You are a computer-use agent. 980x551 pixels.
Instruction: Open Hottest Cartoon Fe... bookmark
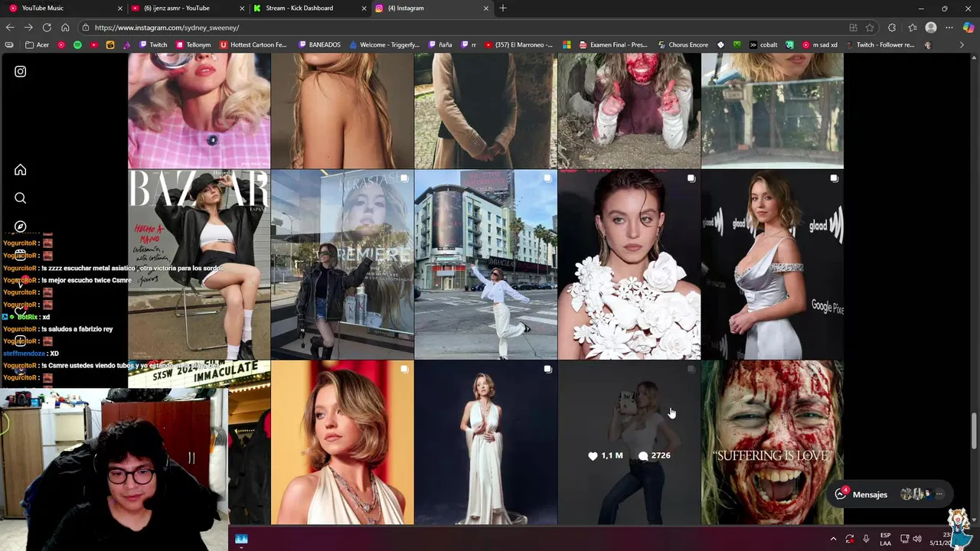(x=253, y=45)
